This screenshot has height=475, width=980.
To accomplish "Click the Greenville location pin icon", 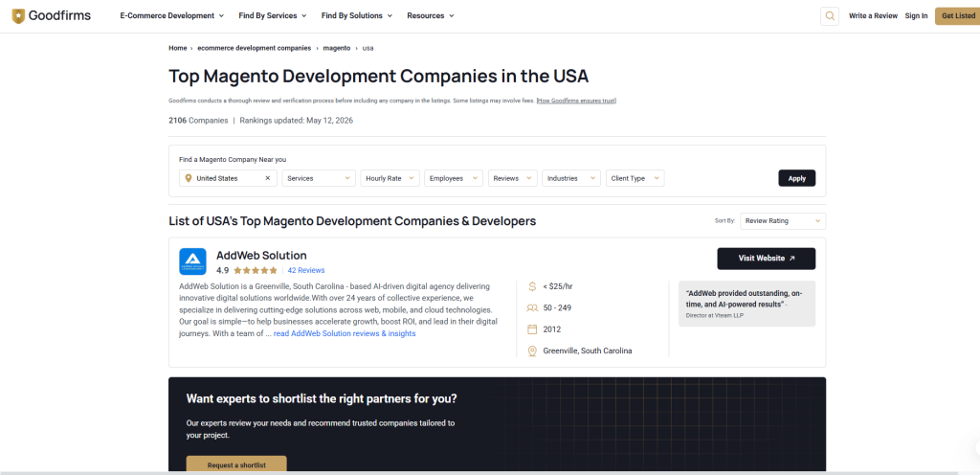I will click(532, 351).
